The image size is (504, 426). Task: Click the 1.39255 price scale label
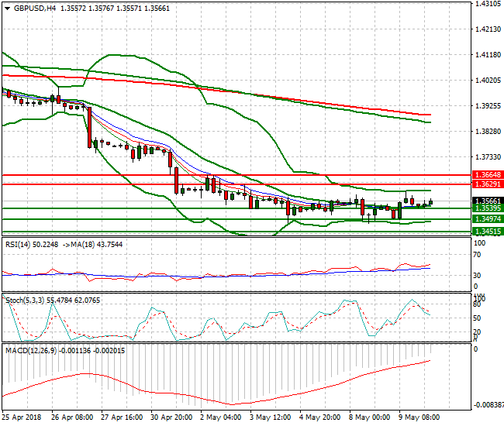(488, 106)
